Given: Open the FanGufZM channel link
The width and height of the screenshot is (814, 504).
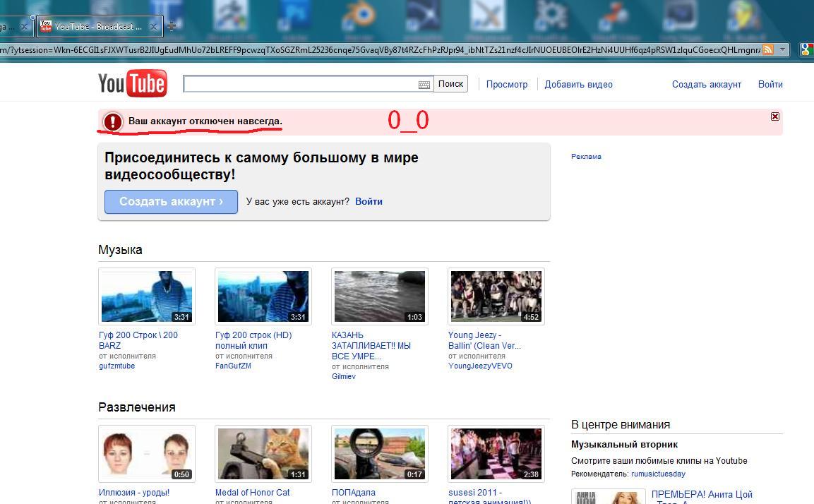Looking at the screenshot, I should point(233,366).
